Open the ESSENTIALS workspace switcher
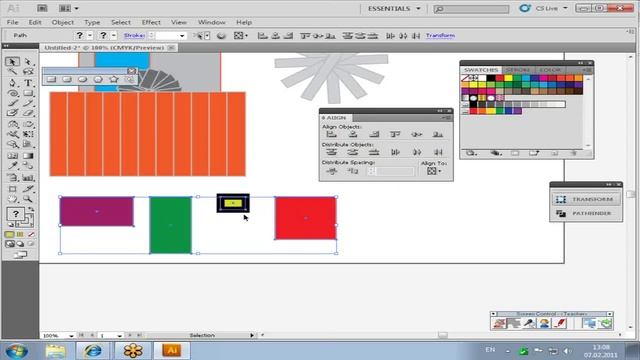Screen dimensions: 640x360 coord(394,9)
